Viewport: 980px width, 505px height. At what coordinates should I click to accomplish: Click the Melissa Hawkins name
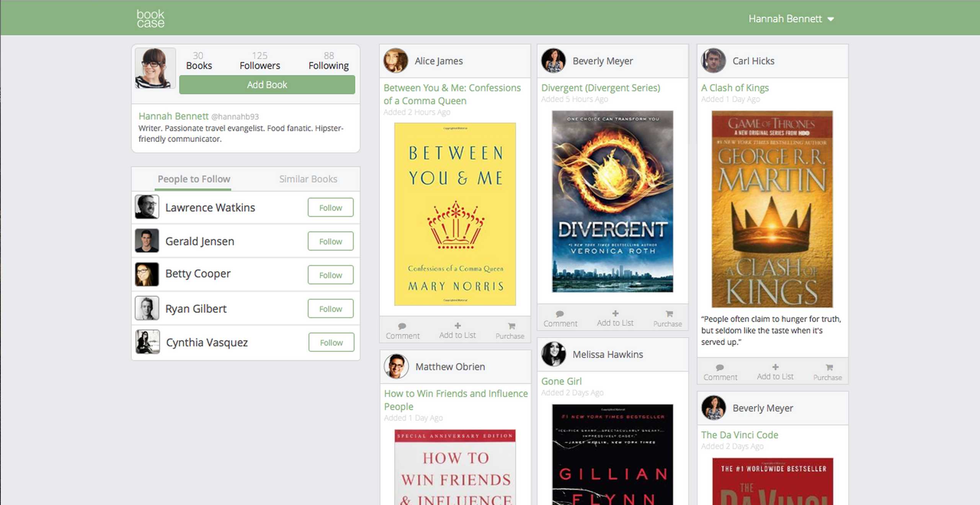(608, 354)
